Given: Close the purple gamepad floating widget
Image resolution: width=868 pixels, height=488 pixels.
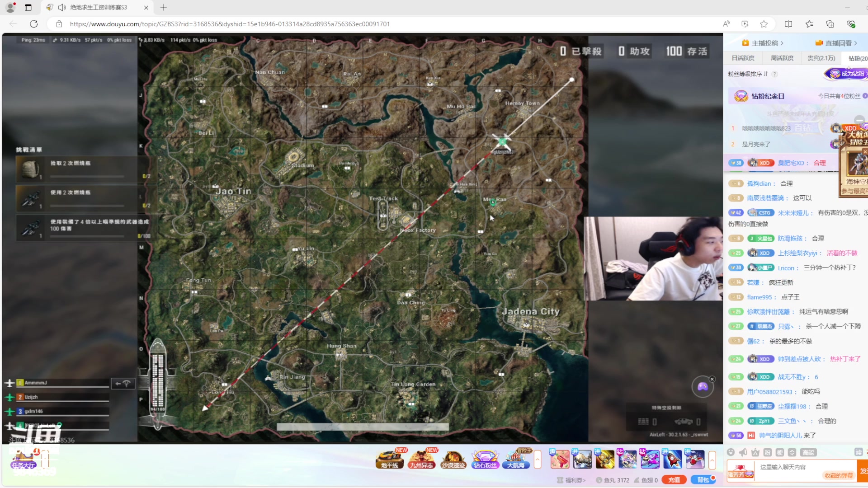Looking at the screenshot, I should coord(712,379).
